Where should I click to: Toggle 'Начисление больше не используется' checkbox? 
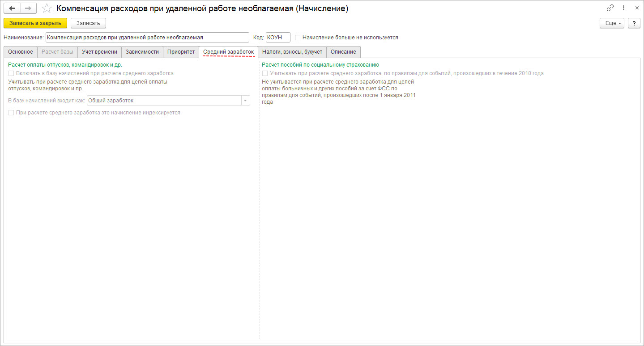click(x=298, y=38)
